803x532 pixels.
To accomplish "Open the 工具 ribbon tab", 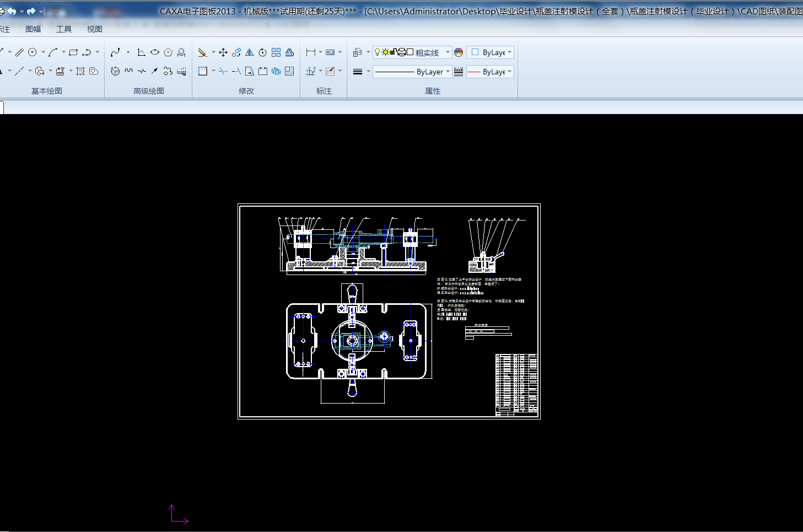I will 64,29.
